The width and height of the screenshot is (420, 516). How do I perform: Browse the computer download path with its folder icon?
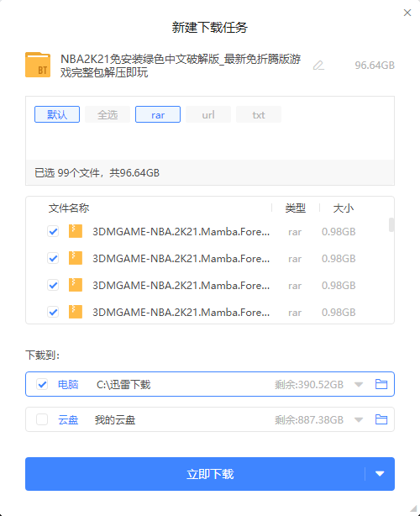point(381,384)
